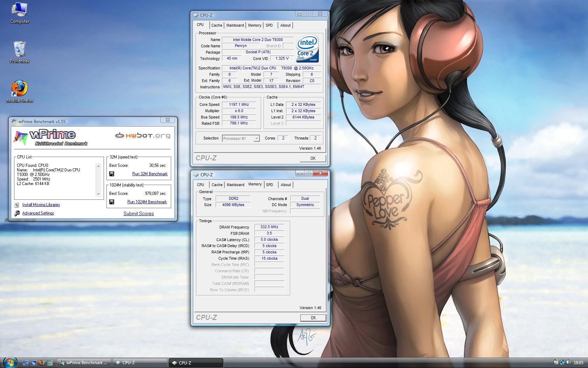
Task: Switch to Cache tab in lower CPU-Z
Action: click(217, 185)
